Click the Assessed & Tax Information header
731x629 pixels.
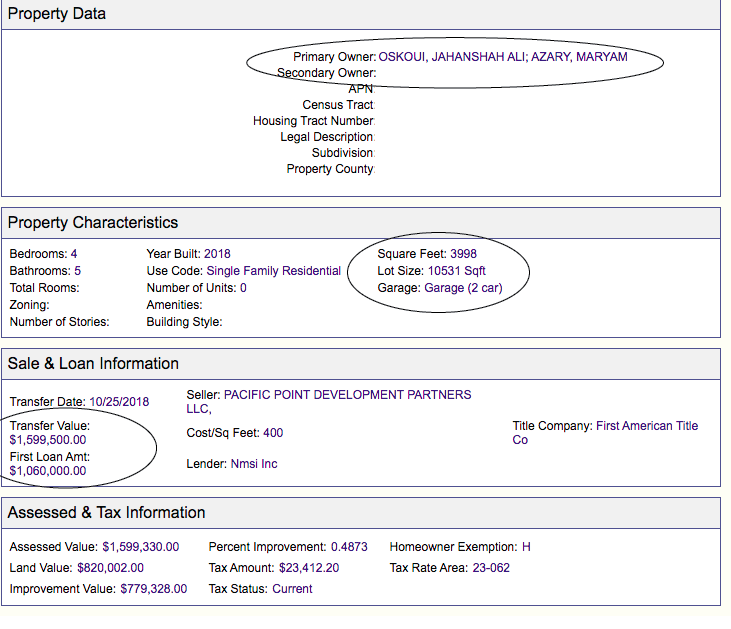[x=106, y=512]
